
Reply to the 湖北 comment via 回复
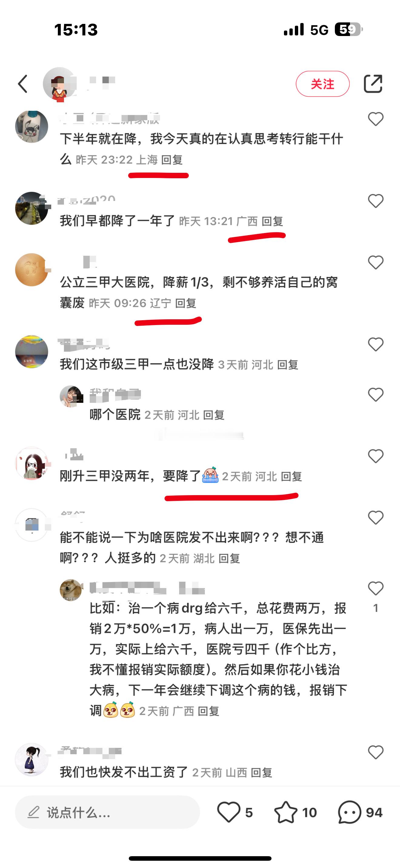[x=229, y=559]
